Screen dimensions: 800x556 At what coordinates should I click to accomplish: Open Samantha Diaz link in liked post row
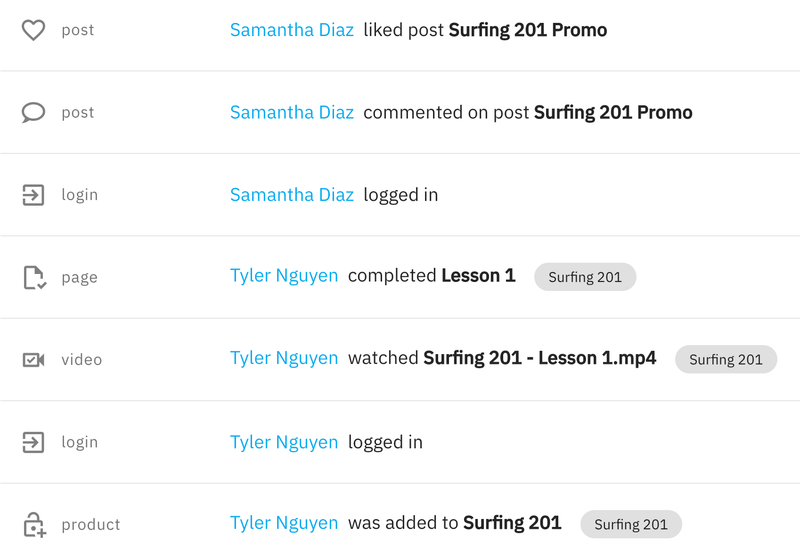(292, 30)
